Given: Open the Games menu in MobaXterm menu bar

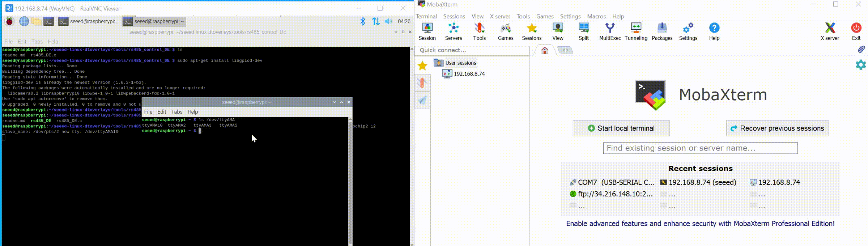Looking at the screenshot, I should click(x=545, y=16).
